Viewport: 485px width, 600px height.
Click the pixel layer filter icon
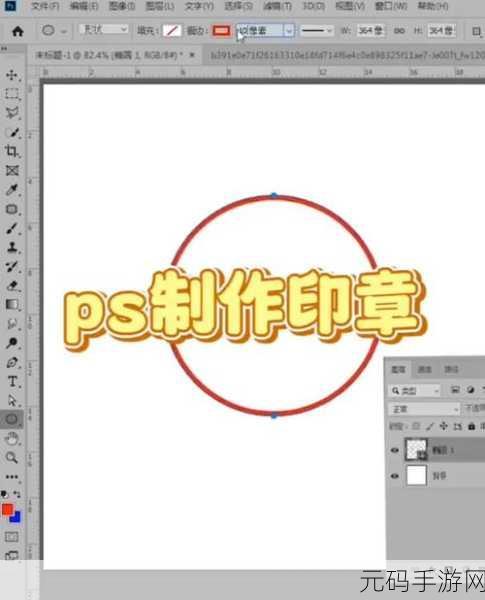455,390
